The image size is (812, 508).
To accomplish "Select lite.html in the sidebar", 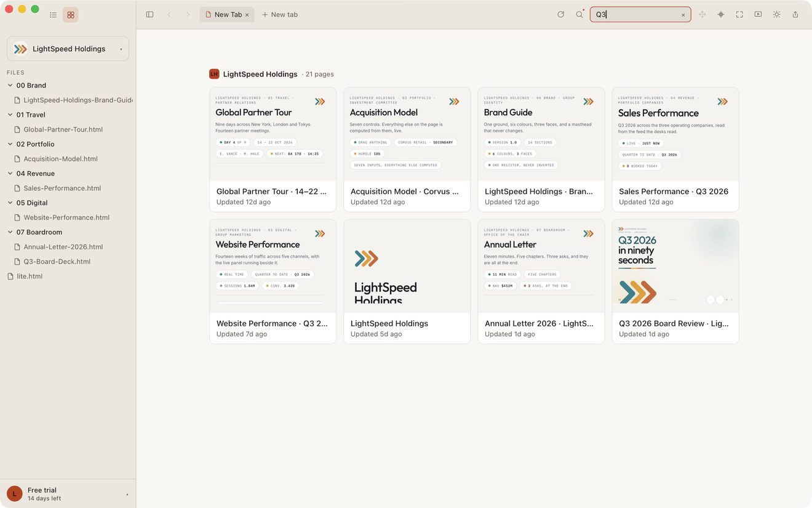I will [30, 276].
